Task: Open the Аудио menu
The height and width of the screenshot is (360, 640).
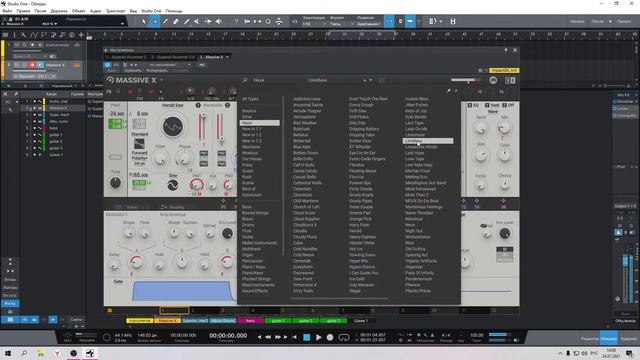Action: coord(95,11)
